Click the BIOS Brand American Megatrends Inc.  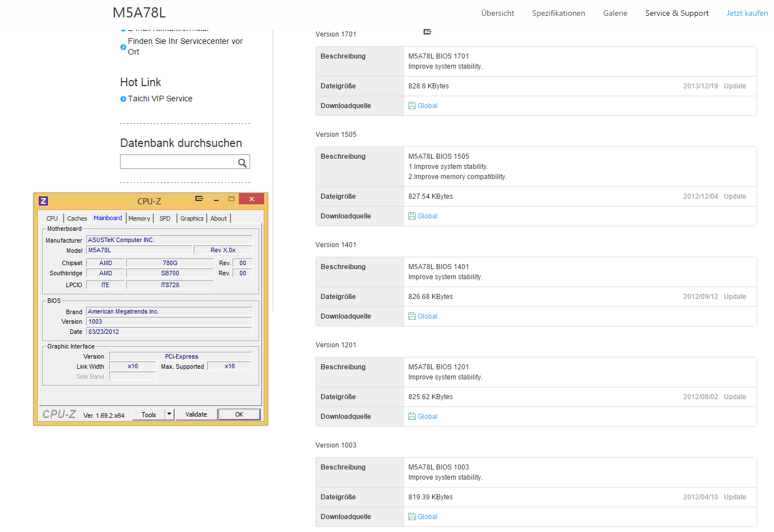[169, 311]
